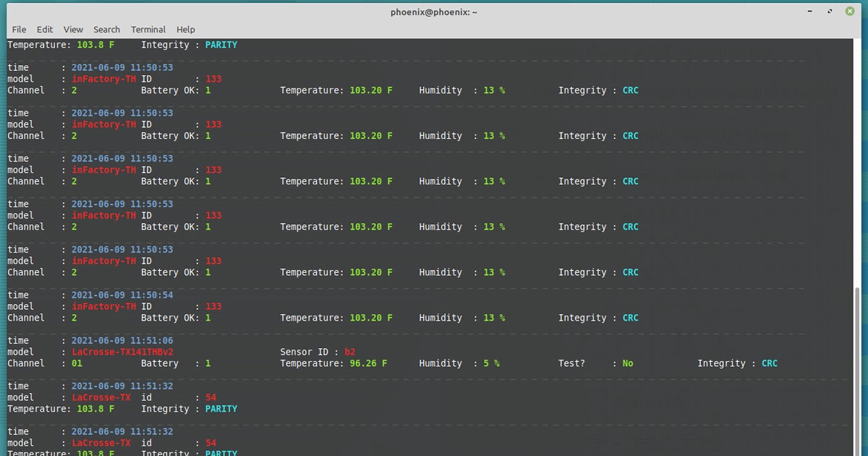Select the model name LaCrosse-TX141THBv2
This screenshot has height=456, width=868.
click(122, 352)
